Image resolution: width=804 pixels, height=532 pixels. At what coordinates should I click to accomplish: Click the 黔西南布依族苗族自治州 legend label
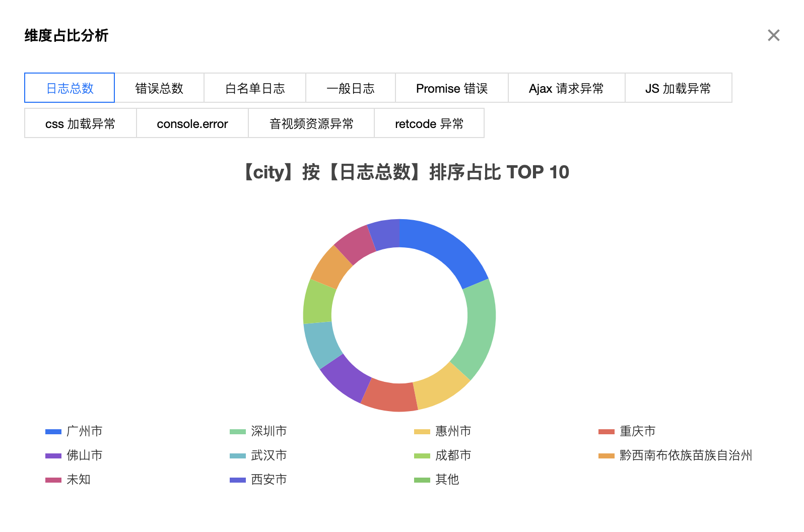(686, 455)
